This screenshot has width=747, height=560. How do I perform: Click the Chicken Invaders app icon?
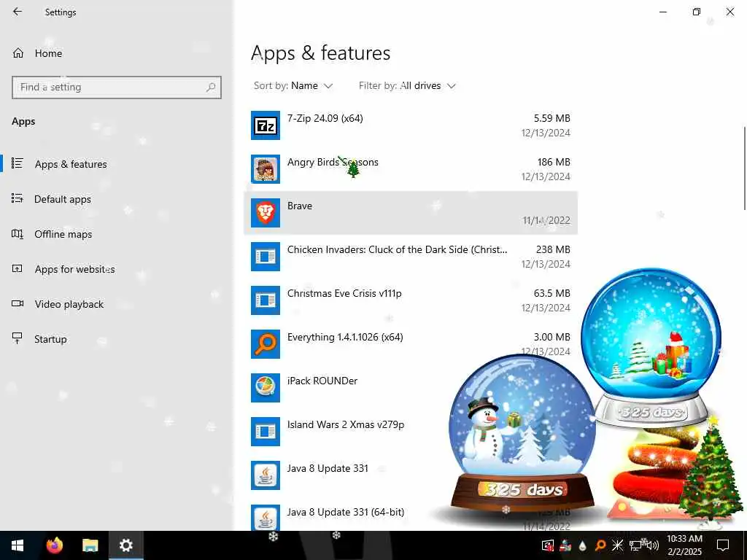(x=266, y=257)
